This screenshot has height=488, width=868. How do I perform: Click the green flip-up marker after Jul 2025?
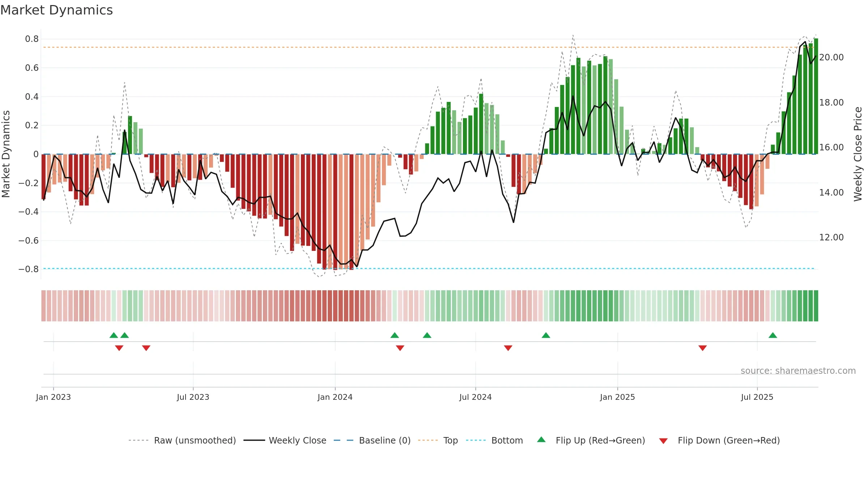[x=773, y=335]
